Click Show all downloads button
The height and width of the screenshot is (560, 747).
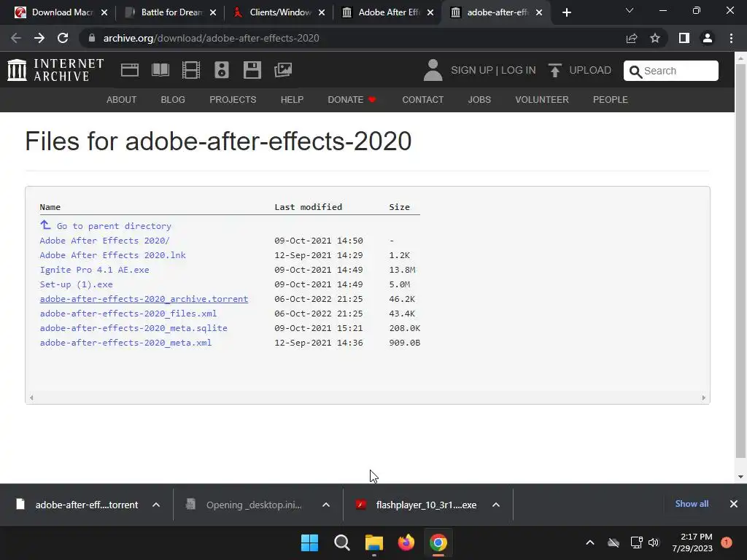692,504
